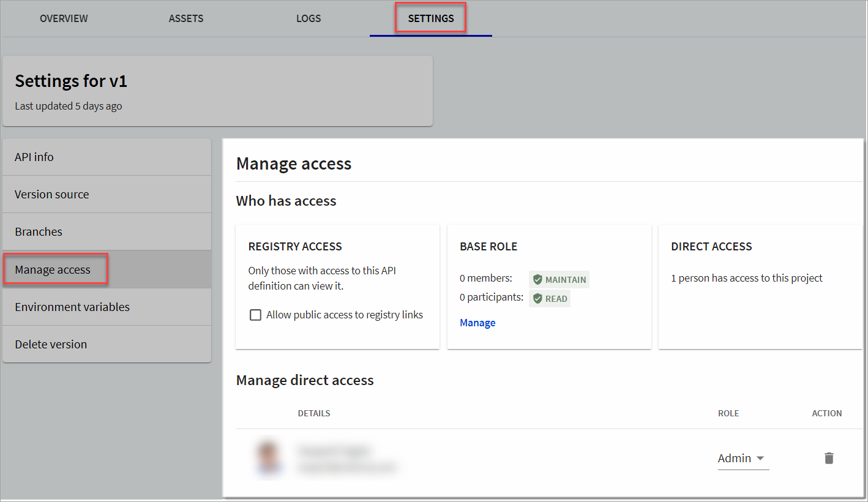868x502 pixels.
Task: Click the 'Who has access' heading
Action: (286, 201)
